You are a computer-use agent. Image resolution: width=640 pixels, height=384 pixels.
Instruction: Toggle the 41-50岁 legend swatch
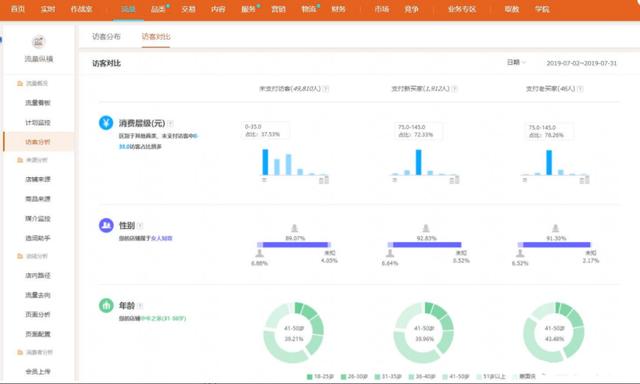point(445,376)
